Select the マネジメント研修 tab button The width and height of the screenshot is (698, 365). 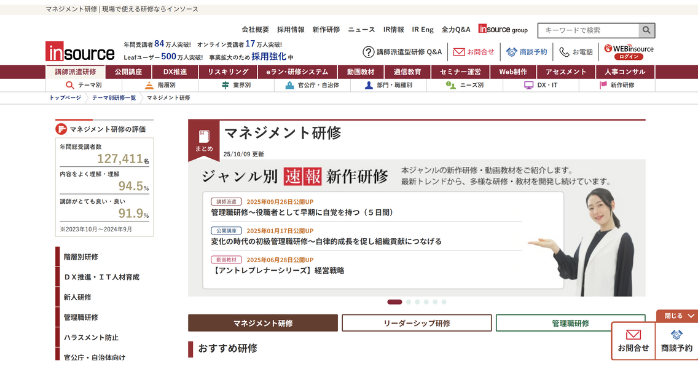click(263, 323)
